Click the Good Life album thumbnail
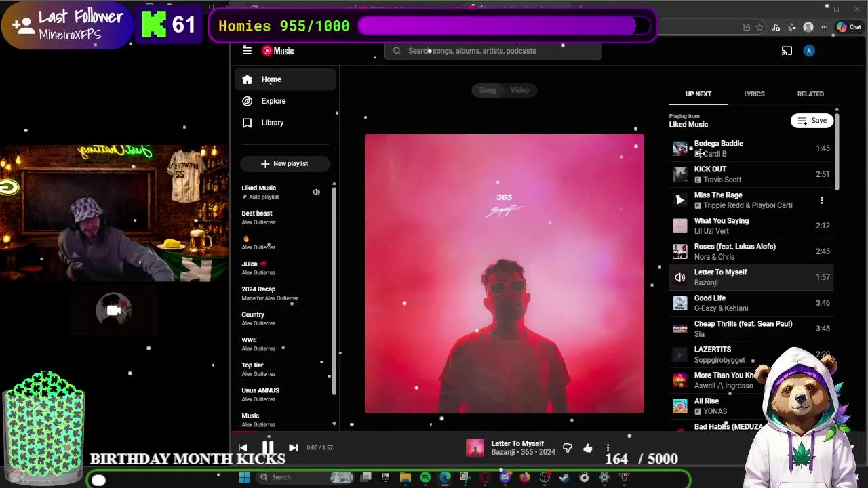Screen dimensions: 868x488 (x=679, y=303)
